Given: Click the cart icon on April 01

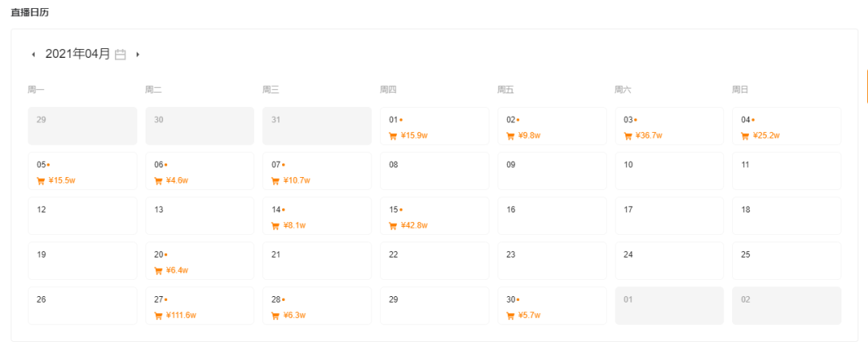Looking at the screenshot, I should click(x=393, y=136).
